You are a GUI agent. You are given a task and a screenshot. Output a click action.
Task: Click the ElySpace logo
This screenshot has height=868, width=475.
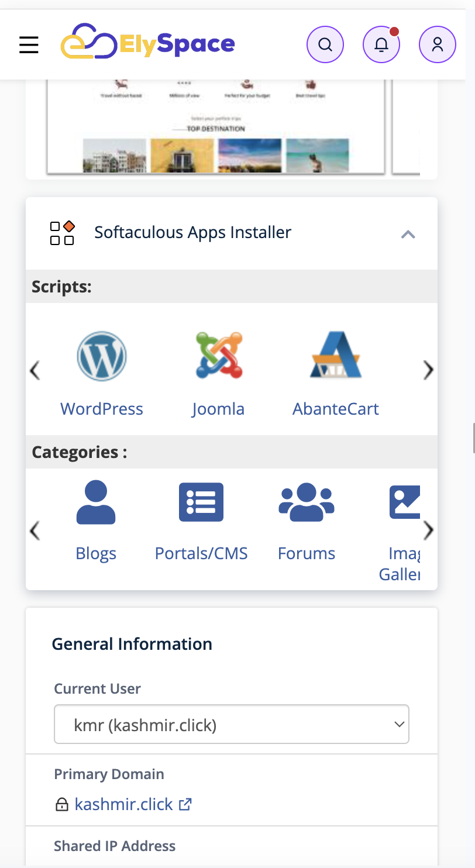[x=147, y=43]
